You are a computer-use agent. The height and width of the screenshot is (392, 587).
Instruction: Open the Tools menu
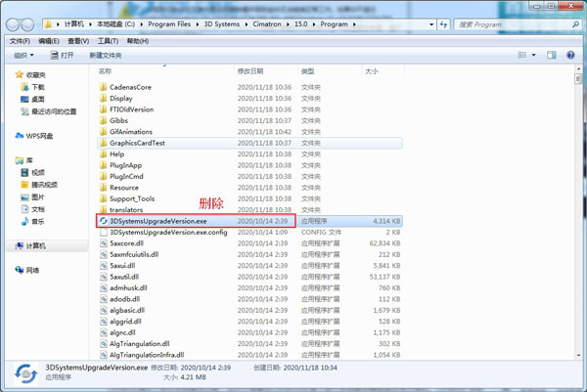(108, 41)
